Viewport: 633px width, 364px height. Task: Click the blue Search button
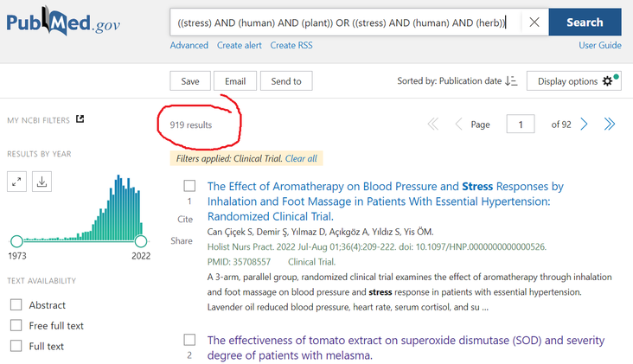pyautogui.click(x=585, y=22)
